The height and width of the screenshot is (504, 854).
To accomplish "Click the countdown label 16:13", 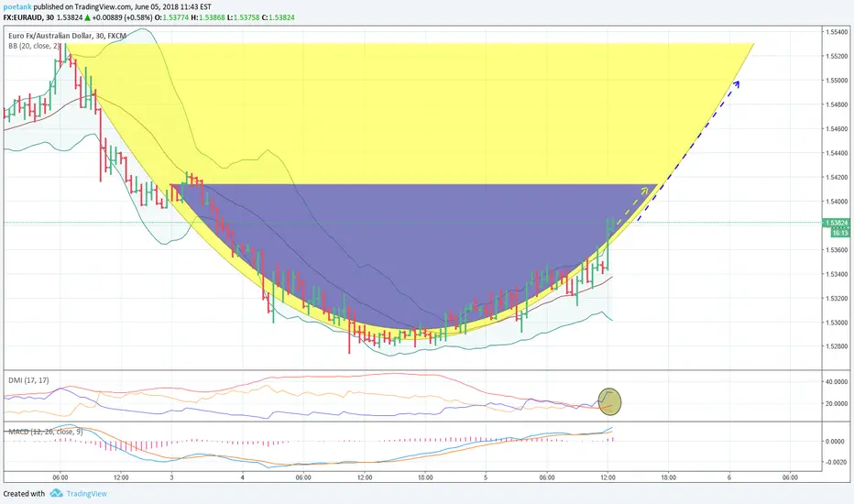I will pyautogui.click(x=840, y=233).
